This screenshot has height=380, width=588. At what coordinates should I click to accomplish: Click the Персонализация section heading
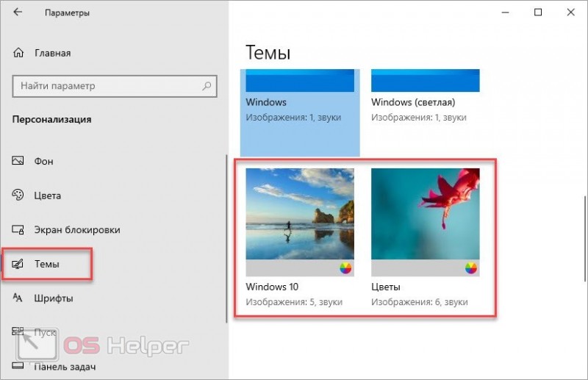[51, 119]
